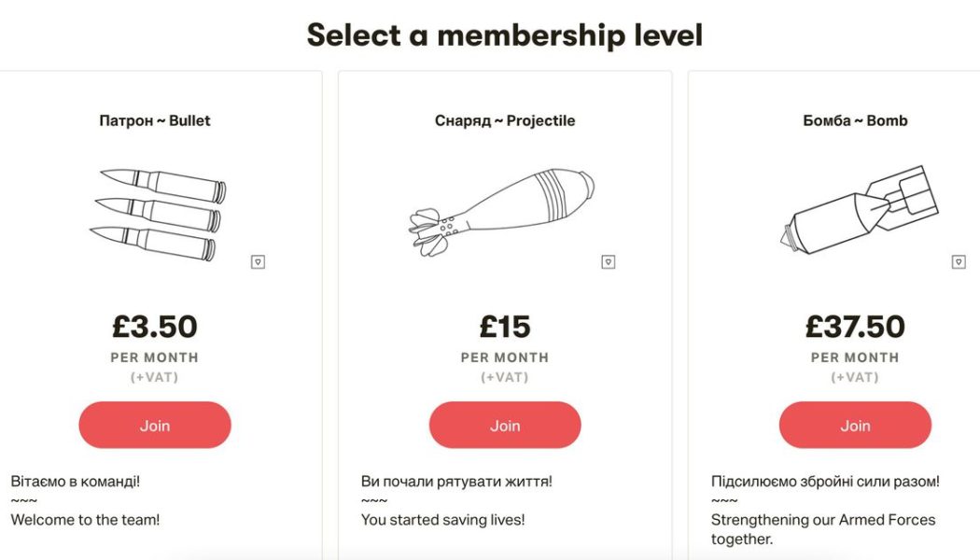
Task: Click the heart icon on the Bullet tier
Action: coord(258,262)
